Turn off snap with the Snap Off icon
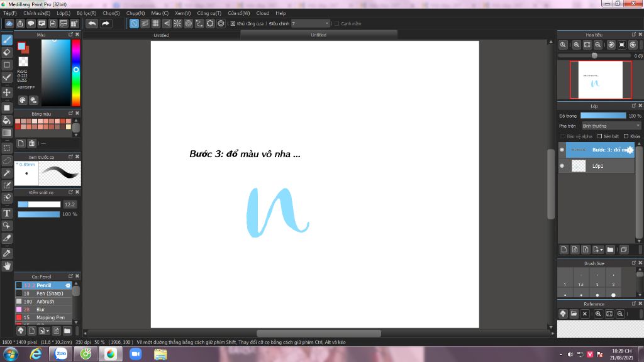Viewport: 644px width, 362px height. [135, 23]
